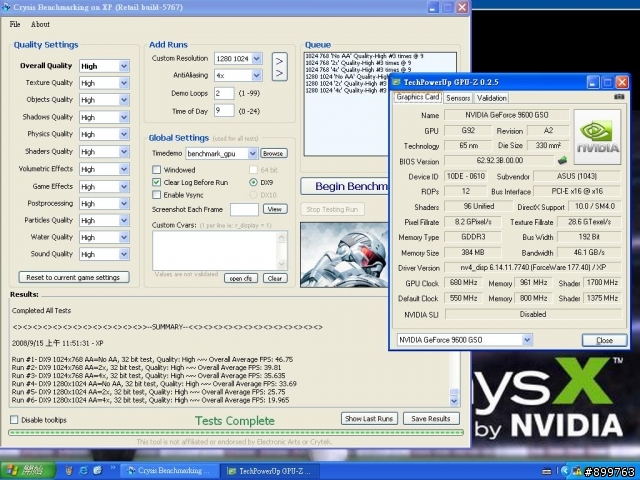The height and width of the screenshot is (480, 640).
Task: Open the AntiAliasing dropdown
Action: coord(256,75)
